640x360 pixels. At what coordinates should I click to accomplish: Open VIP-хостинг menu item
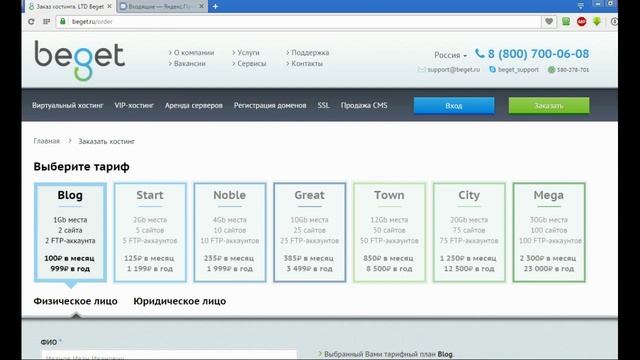[x=134, y=105]
